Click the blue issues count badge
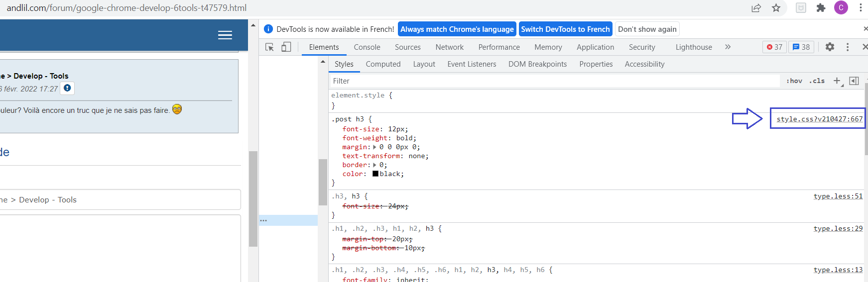Screen dimensions: 868x282 801,47
